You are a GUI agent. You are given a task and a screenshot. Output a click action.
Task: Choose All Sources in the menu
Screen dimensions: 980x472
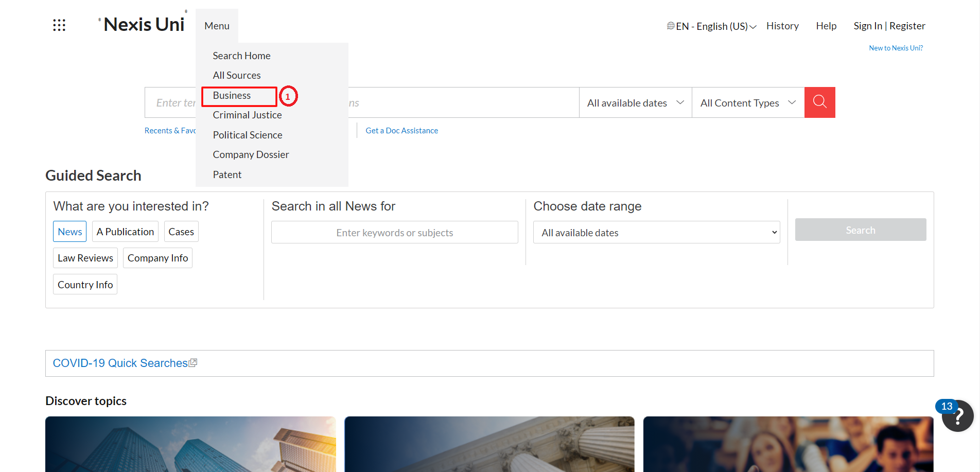237,75
